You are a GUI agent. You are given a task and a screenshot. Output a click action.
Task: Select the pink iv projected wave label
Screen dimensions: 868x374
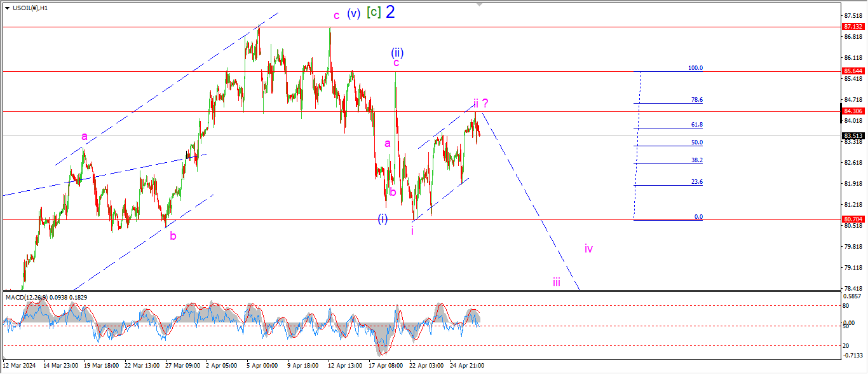point(588,249)
